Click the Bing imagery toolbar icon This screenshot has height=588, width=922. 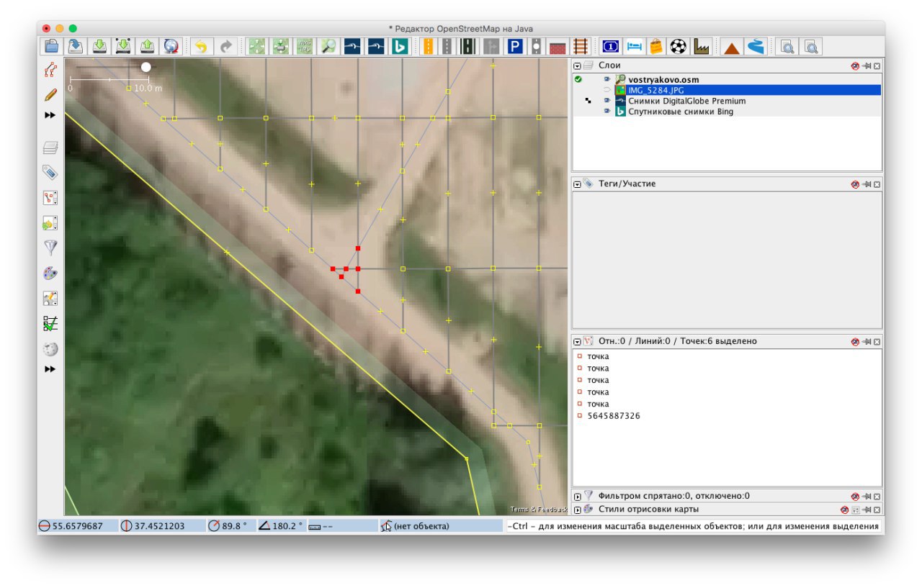pos(399,47)
